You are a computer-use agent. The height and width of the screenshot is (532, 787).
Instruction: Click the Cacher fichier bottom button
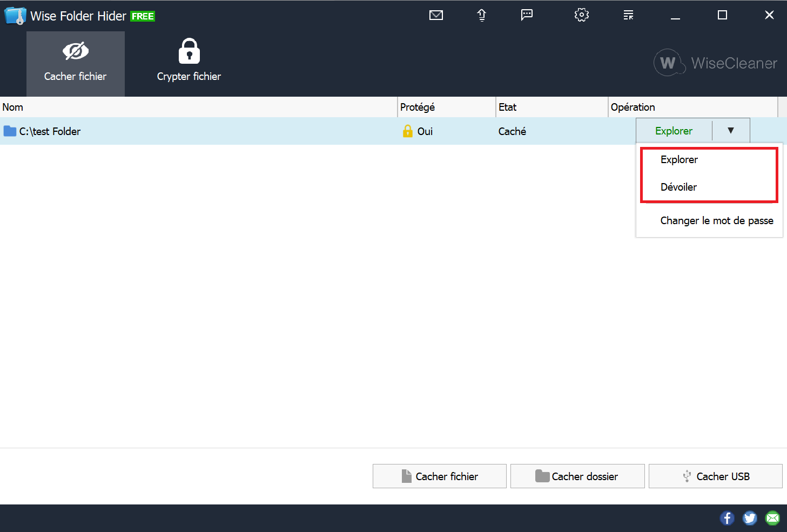pos(440,476)
